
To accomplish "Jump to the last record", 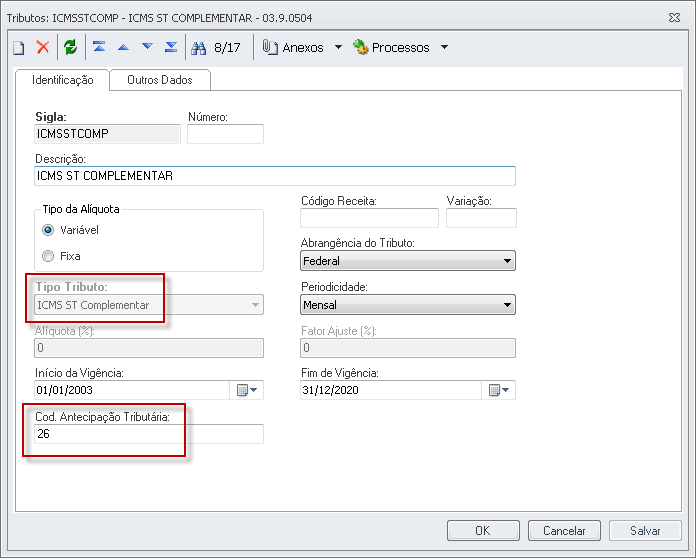I will [x=171, y=47].
